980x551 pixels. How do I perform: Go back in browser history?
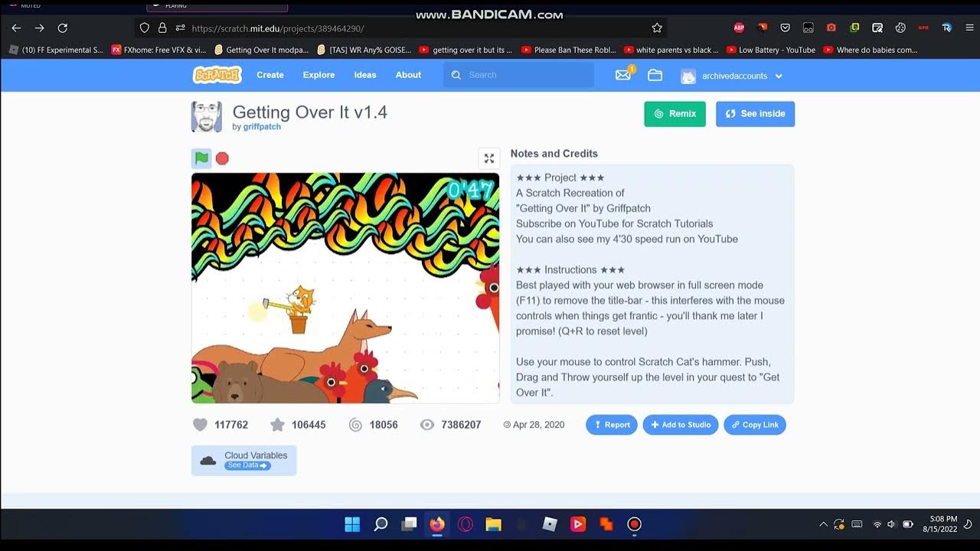click(x=16, y=28)
